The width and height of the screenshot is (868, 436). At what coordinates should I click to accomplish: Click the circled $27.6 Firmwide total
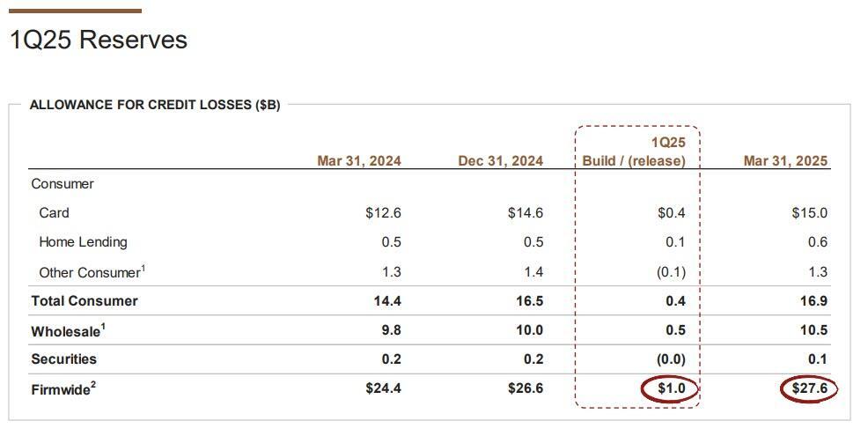pyautogui.click(x=809, y=388)
